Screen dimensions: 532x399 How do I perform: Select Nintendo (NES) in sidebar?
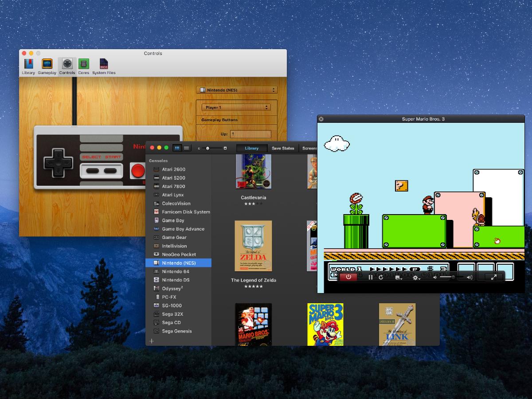[179, 263]
